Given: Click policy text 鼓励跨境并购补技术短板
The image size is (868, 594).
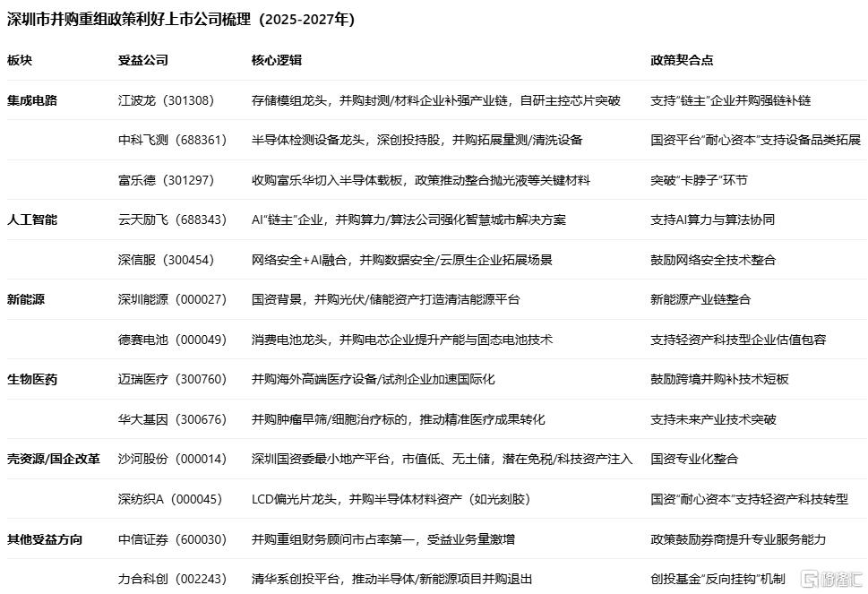Looking at the screenshot, I should (719, 379).
